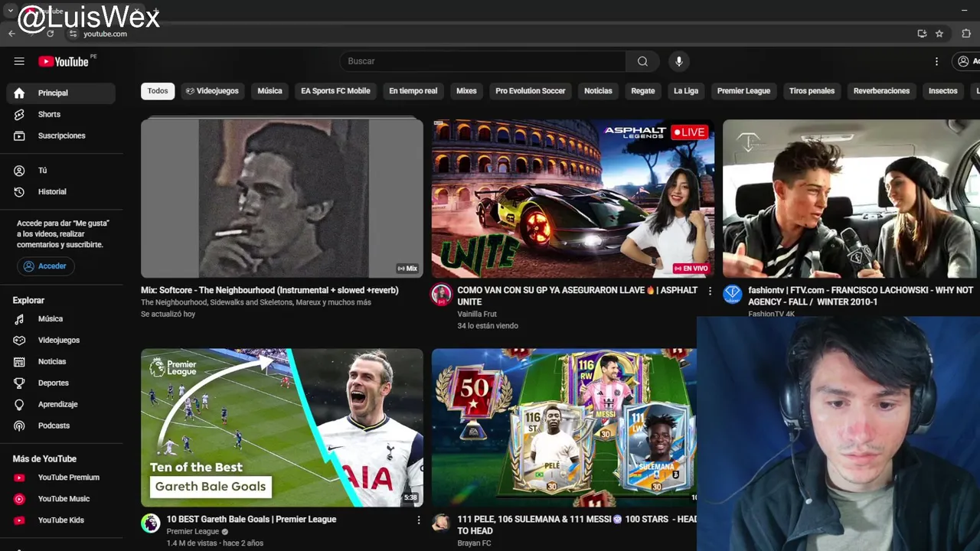
Task: Open Música under Explorar sidebar
Action: click(x=60, y=318)
